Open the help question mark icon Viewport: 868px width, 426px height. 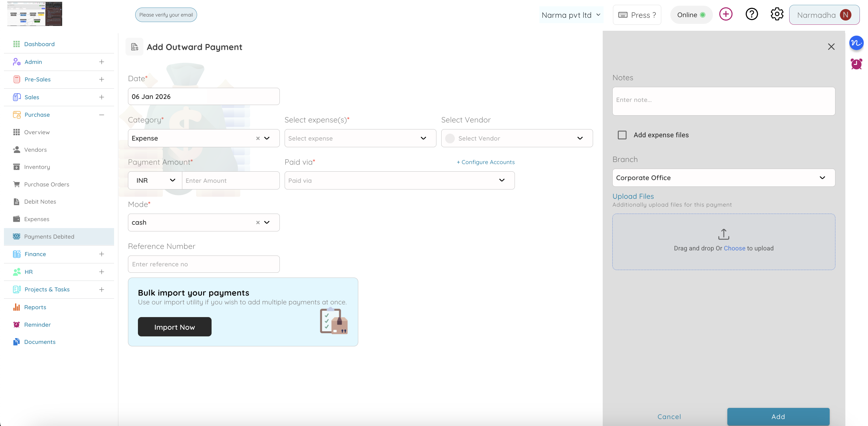click(x=752, y=14)
